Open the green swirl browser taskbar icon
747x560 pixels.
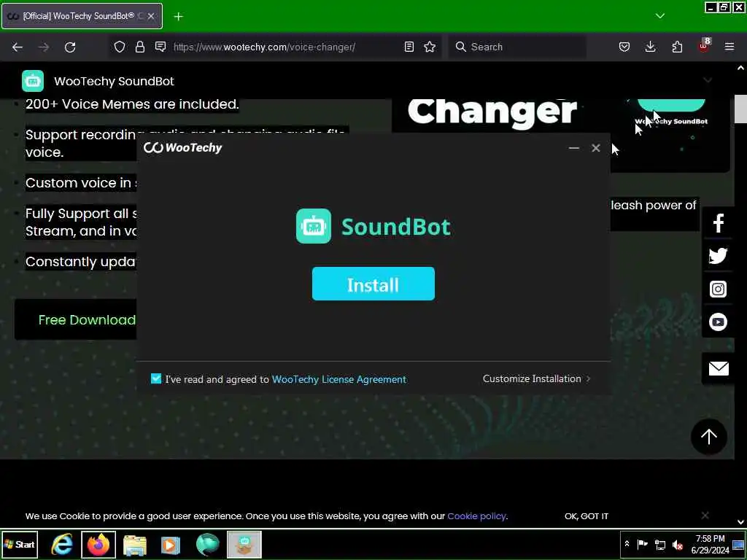(x=207, y=544)
